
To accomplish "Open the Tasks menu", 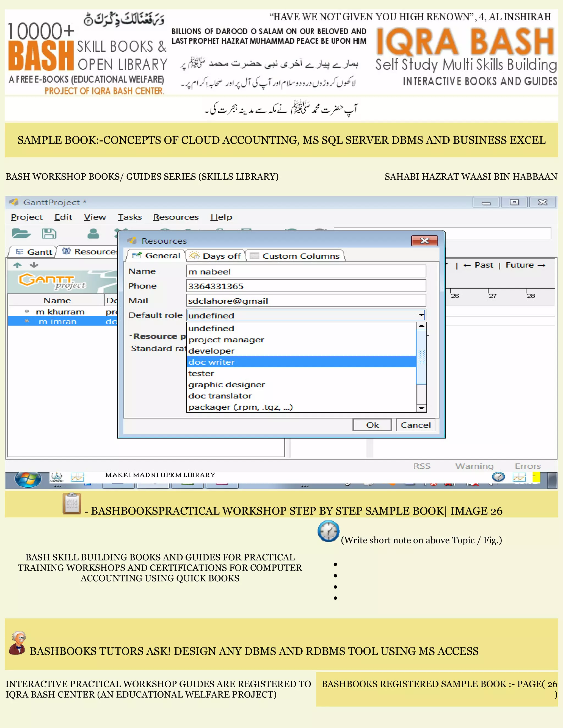I will point(130,217).
